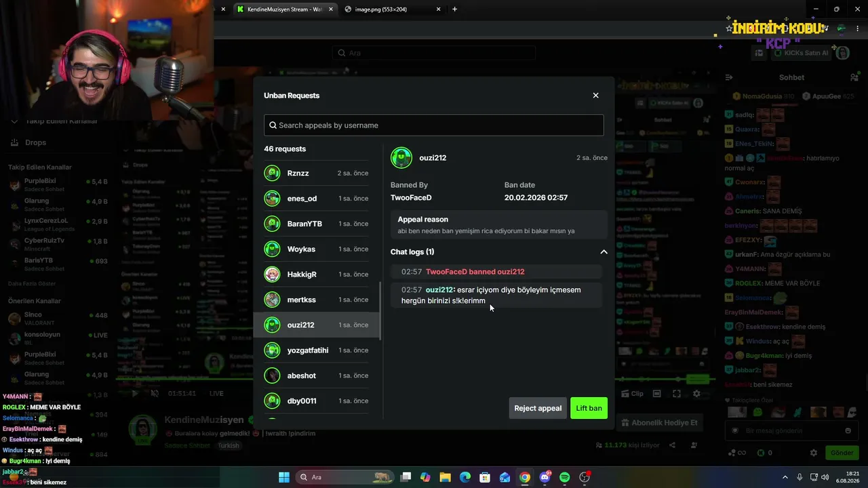Click the Rznzz avatar icon
868x488 pixels.
click(272, 174)
